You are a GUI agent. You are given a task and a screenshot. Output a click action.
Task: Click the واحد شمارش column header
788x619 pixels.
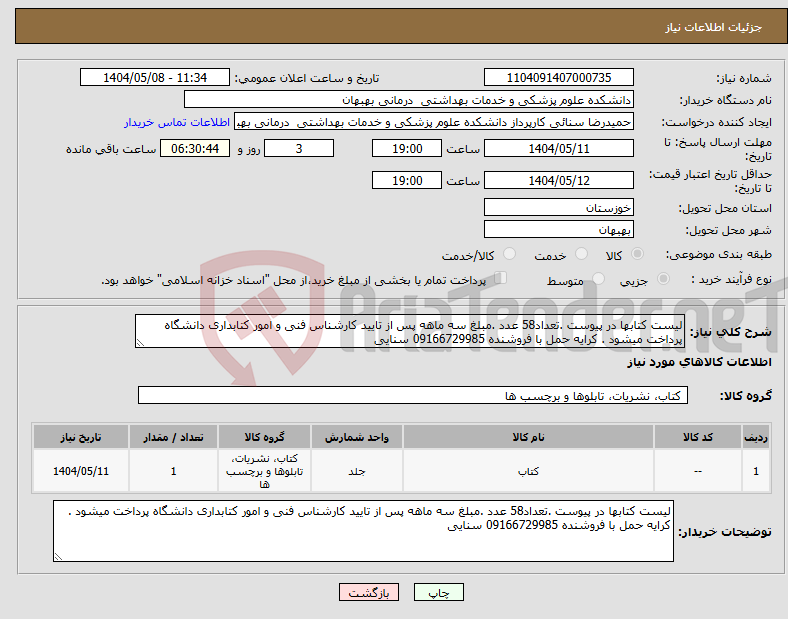[357, 437]
